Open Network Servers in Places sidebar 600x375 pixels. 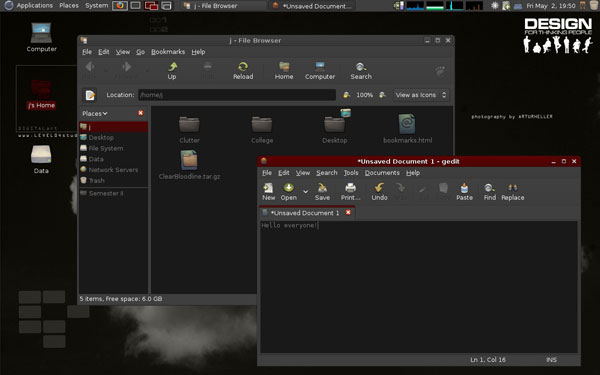[114, 170]
